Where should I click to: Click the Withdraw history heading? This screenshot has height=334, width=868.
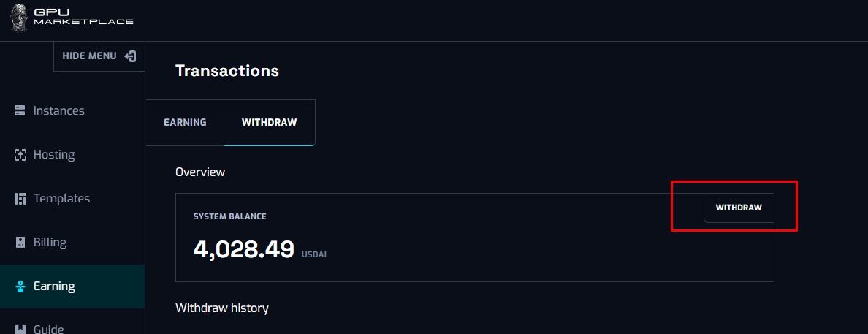(222, 308)
